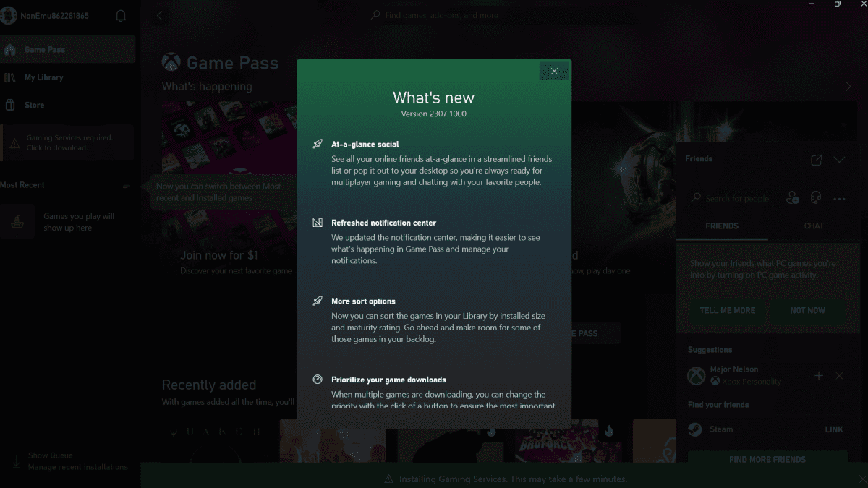This screenshot has height=488, width=868.
Task: Click the 'Join now for $1' card
Action: 229,190
